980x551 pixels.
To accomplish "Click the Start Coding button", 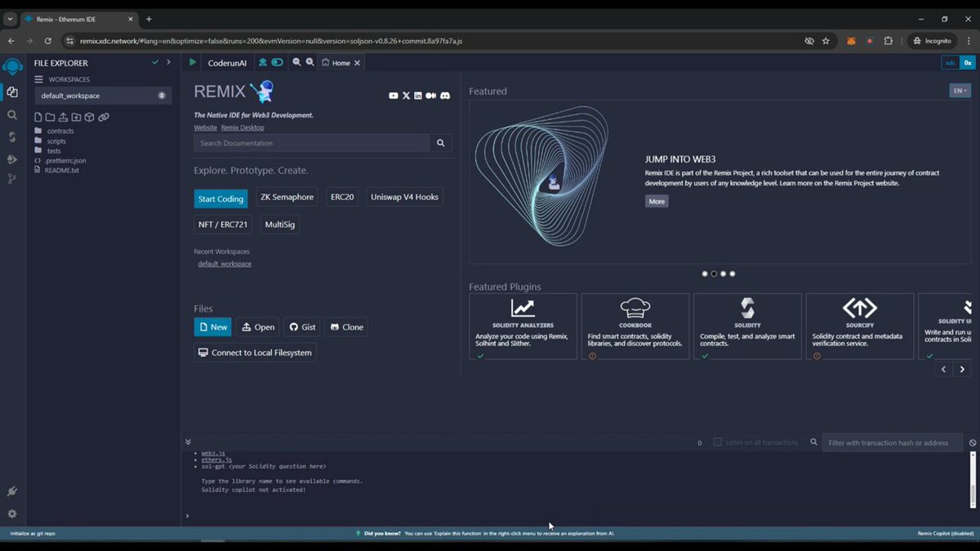I will (220, 199).
